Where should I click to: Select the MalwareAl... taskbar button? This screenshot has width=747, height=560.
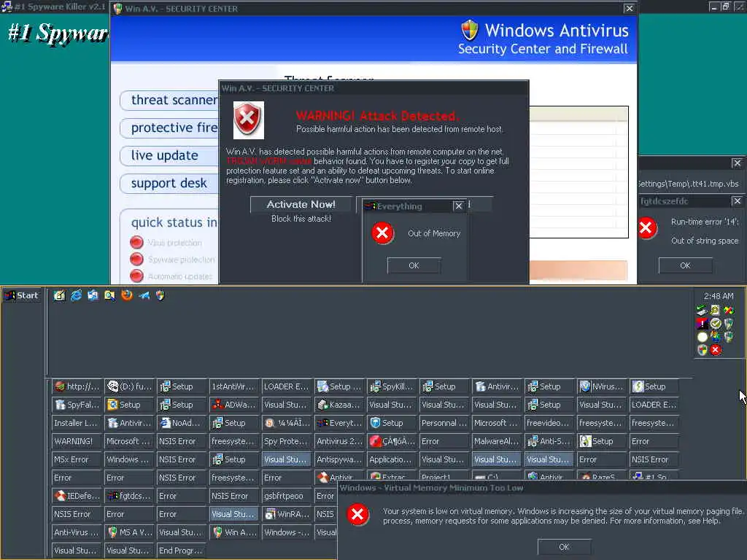coord(496,441)
